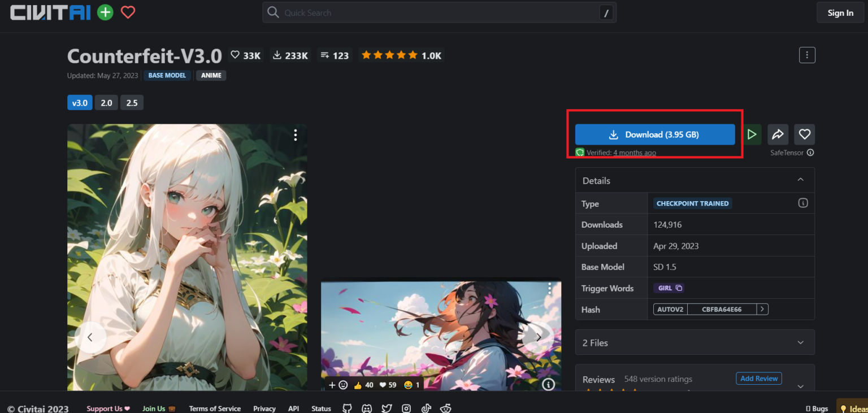Viewport: 868px width, 413px height.
Task: Click Download (3.95 GB) button
Action: pos(654,134)
